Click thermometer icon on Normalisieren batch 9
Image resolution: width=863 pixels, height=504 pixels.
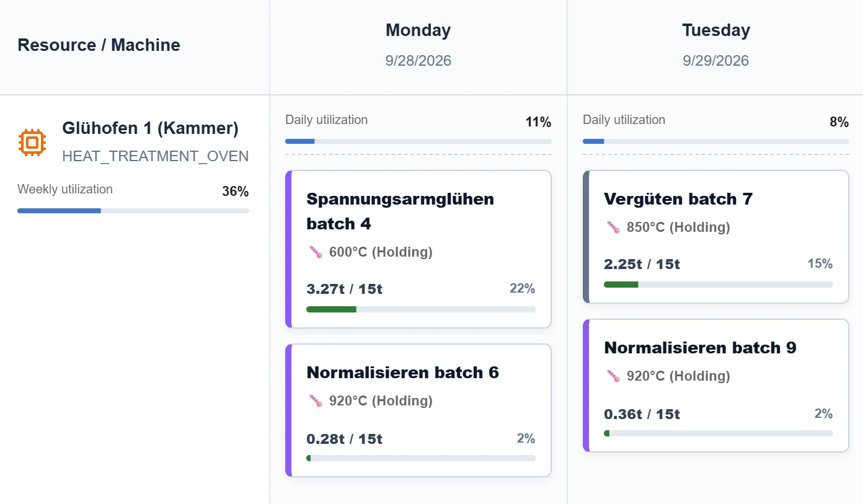[614, 376]
